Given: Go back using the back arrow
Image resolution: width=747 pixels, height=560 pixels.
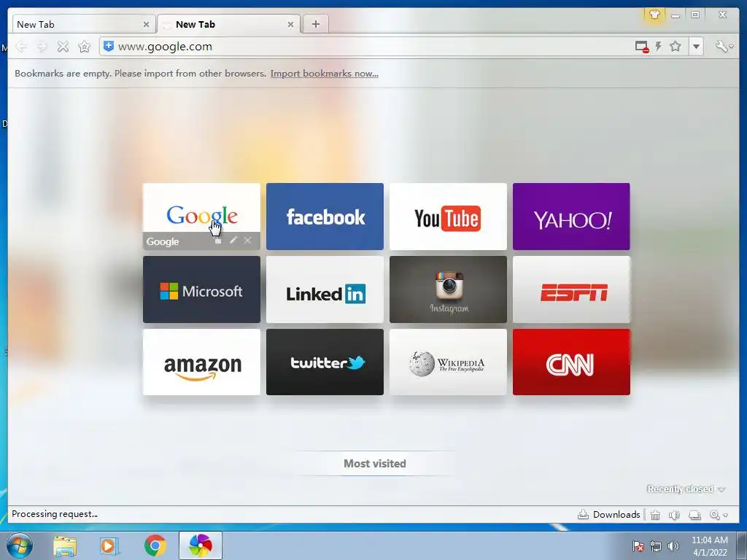Looking at the screenshot, I should click(21, 47).
